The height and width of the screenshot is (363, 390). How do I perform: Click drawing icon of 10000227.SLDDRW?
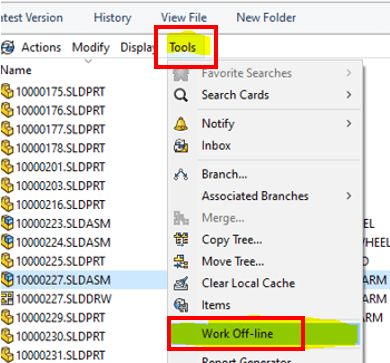click(x=7, y=299)
